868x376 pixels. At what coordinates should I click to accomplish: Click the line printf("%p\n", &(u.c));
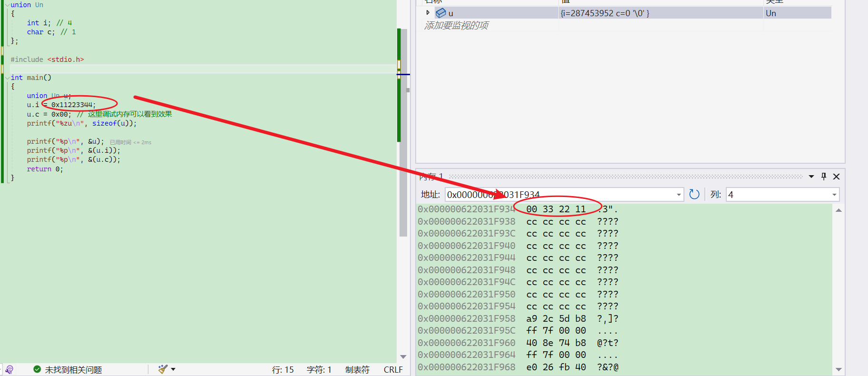[74, 159]
